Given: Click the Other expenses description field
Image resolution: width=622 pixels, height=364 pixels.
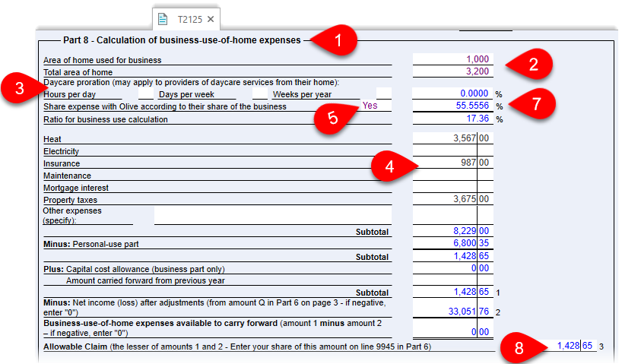Looking at the screenshot, I should [273, 215].
